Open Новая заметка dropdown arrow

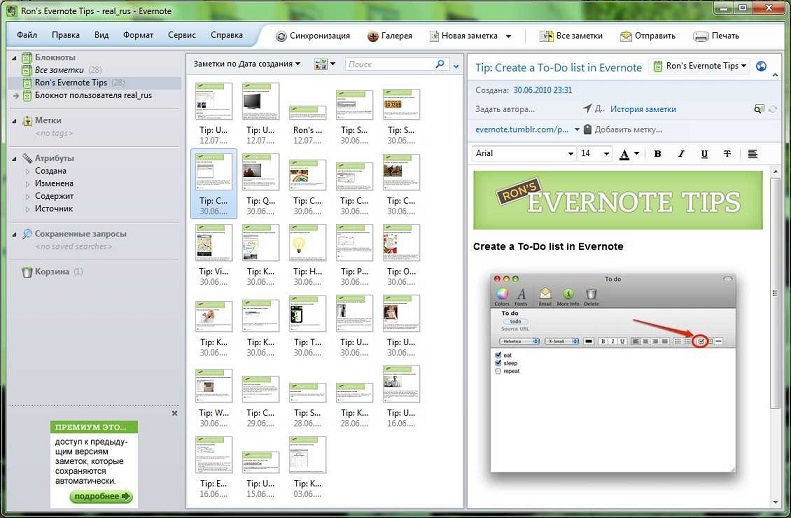508,36
